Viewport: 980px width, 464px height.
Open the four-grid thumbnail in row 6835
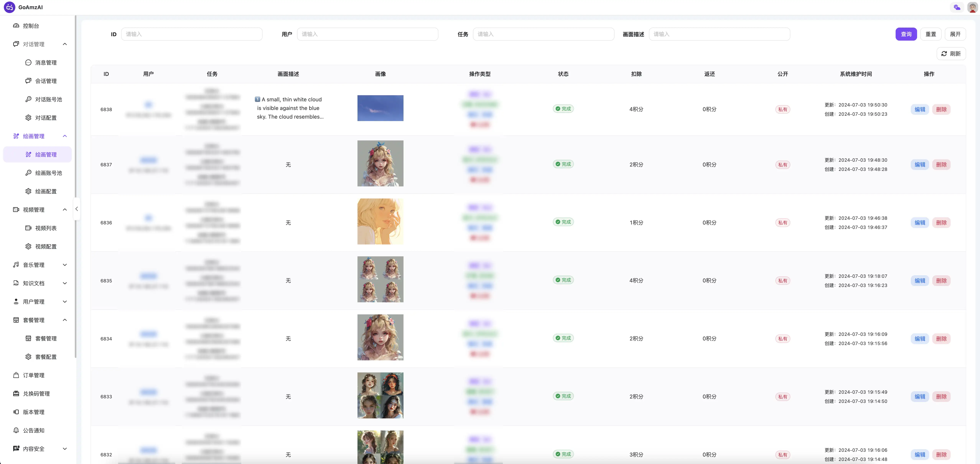380,279
